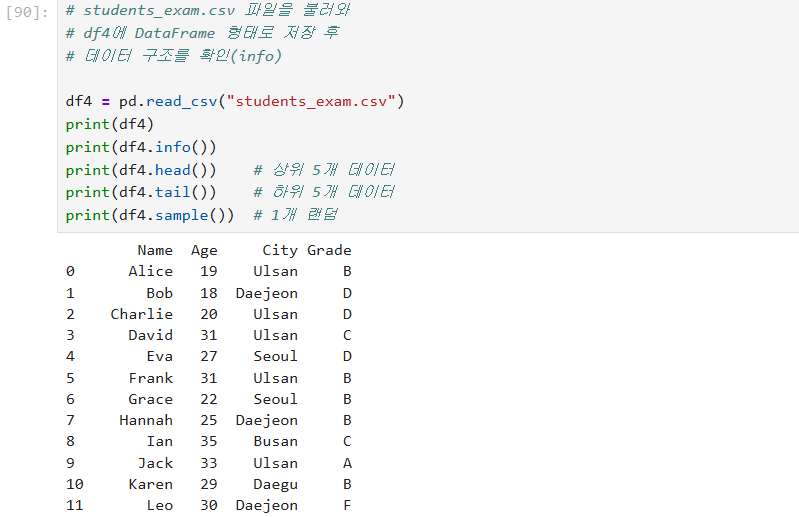Viewport: 799px width, 517px height.
Task: Click age 33 in Jack's row
Action: point(208,464)
